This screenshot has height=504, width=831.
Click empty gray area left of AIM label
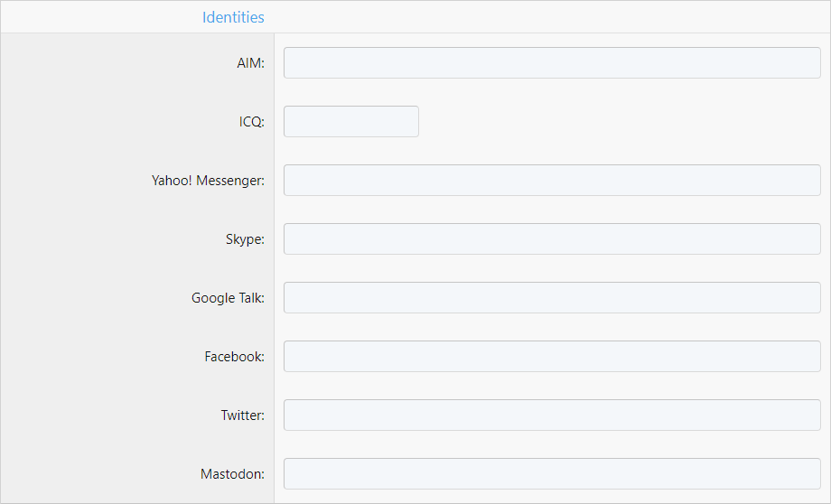tap(117, 62)
